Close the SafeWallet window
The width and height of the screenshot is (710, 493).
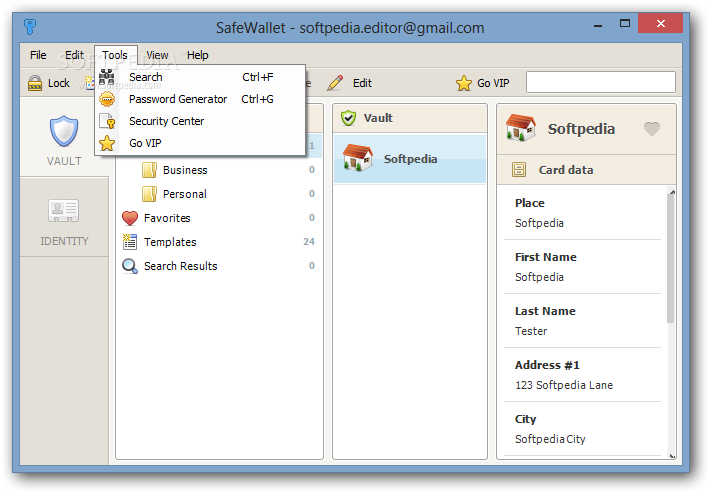point(661,24)
